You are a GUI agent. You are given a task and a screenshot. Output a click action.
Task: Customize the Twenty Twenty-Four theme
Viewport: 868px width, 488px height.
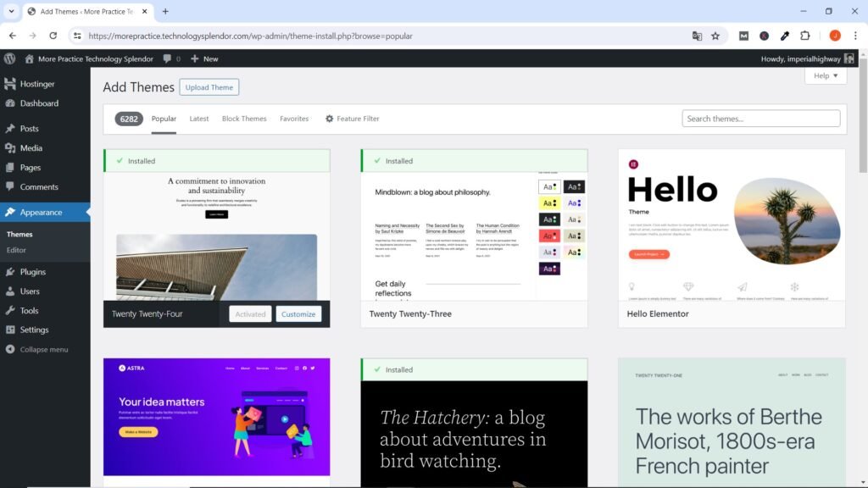298,313
